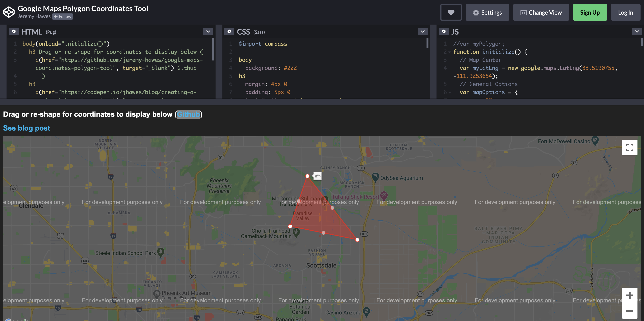Viewport: 644px width, 321px height.
Task: Click the heart (love pen) icon
Action: point(451,12)
